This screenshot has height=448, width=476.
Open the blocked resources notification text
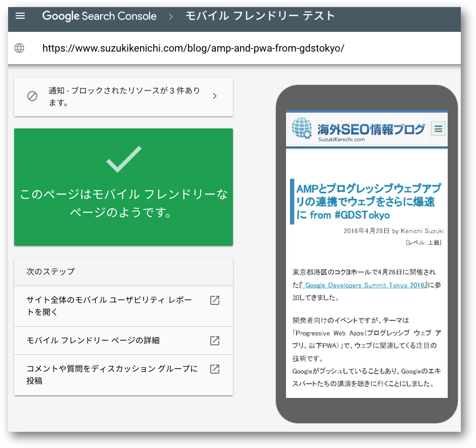point(124,97)
